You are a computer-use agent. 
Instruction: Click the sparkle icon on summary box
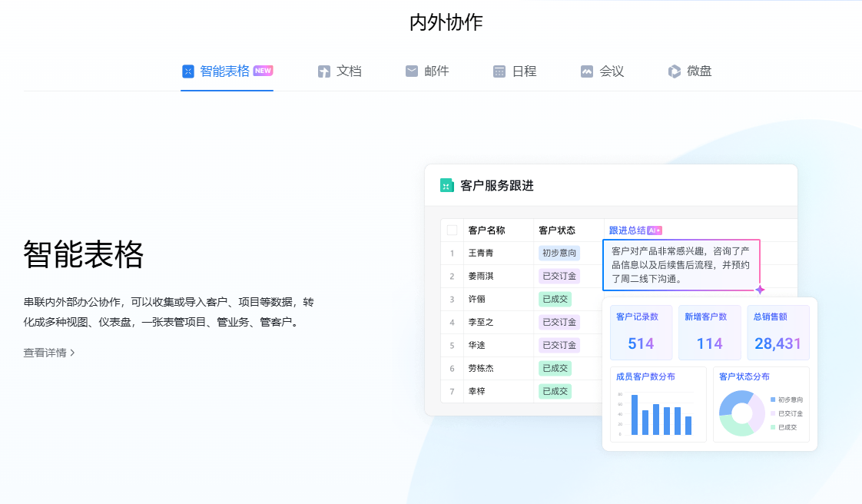pyautogui.click(x=760, y=290)
